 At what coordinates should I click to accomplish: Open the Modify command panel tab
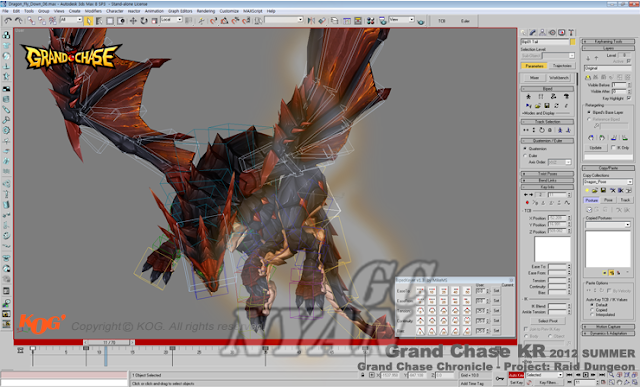[x=533, y=32]
